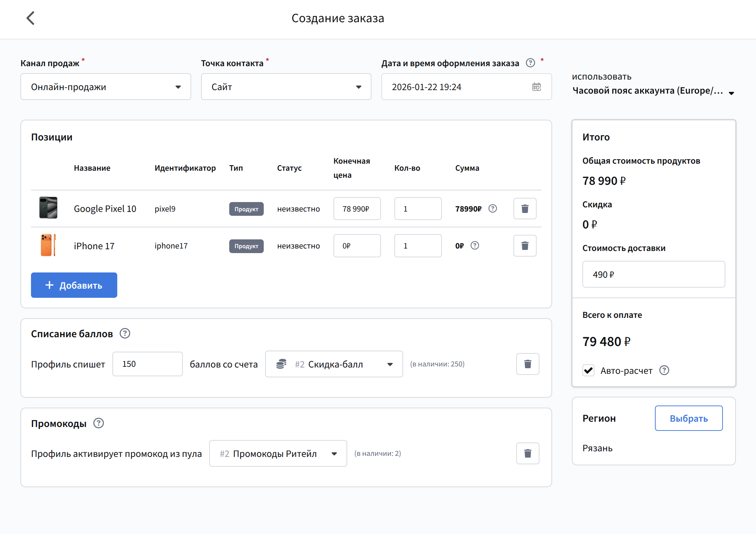Remove the promo code pool row
Screen dimensions: 756x534
pos(527,453)
